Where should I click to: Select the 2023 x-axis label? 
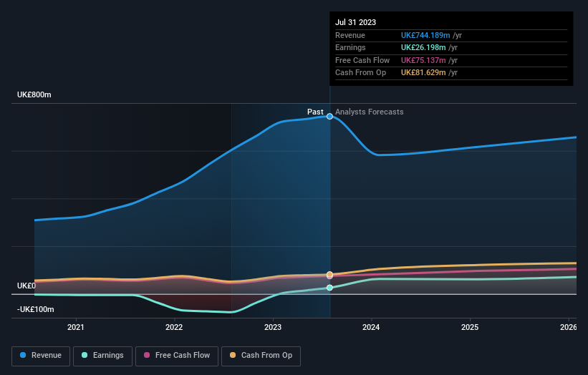click(x=273, y=327)
